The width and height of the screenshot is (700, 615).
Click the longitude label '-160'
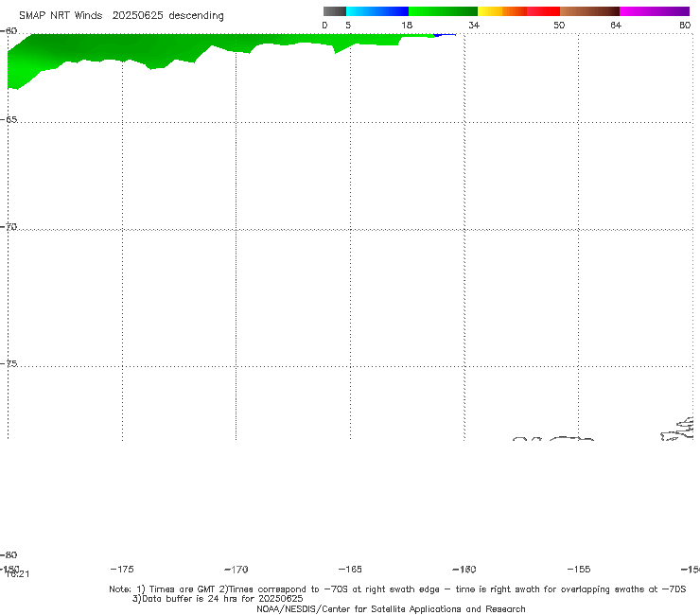[464, 569]
